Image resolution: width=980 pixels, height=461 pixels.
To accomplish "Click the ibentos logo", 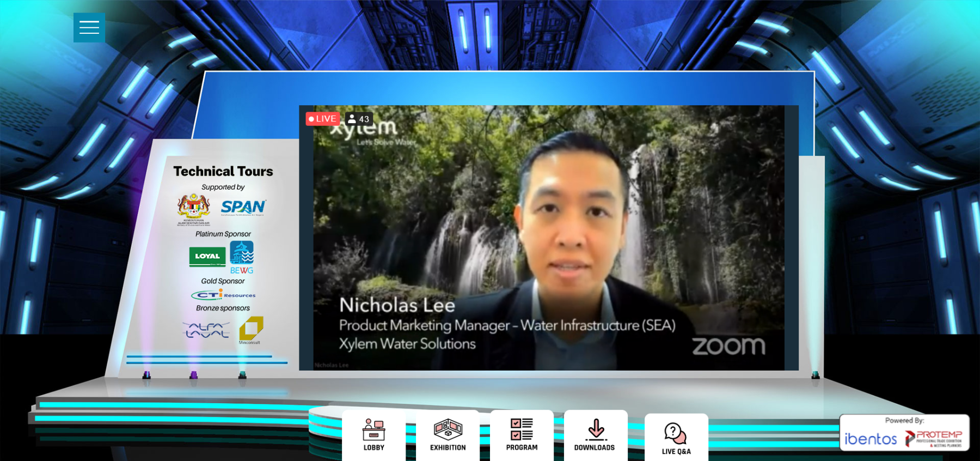I will tap(871, 439).
